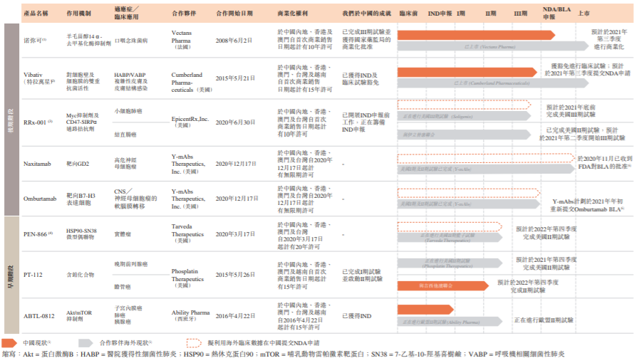Click the orange progress bar in the Vibativ row
Viewport: 644px width, 363px height.
pyautogui.click(x=467, y=72)
